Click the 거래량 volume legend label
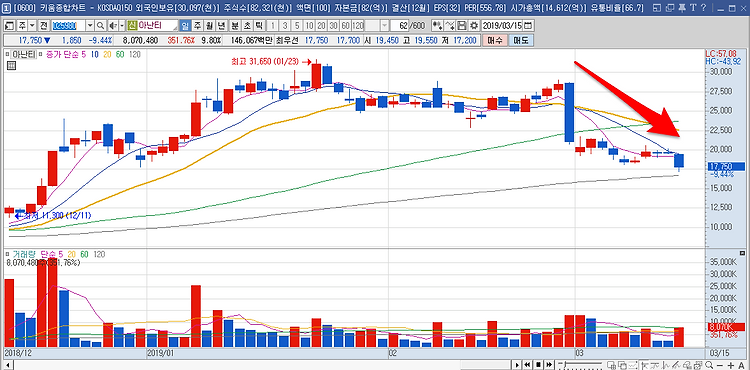 [24, 254]
